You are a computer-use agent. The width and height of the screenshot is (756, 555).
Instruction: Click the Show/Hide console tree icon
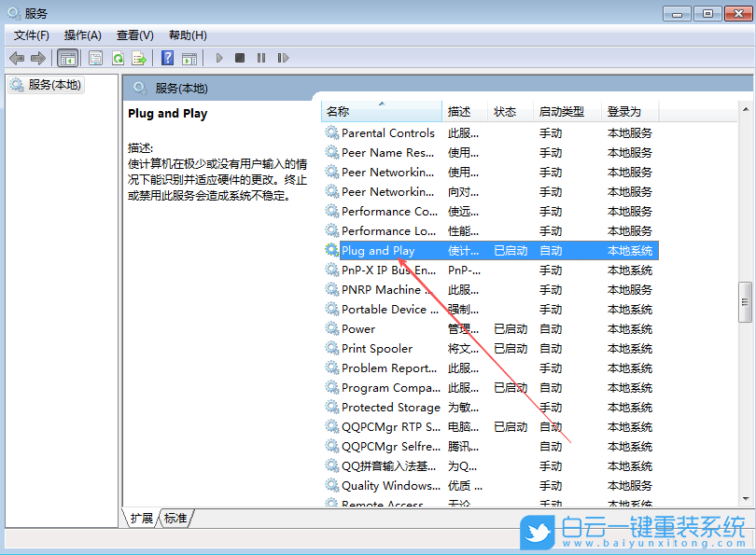pos(68,58)
